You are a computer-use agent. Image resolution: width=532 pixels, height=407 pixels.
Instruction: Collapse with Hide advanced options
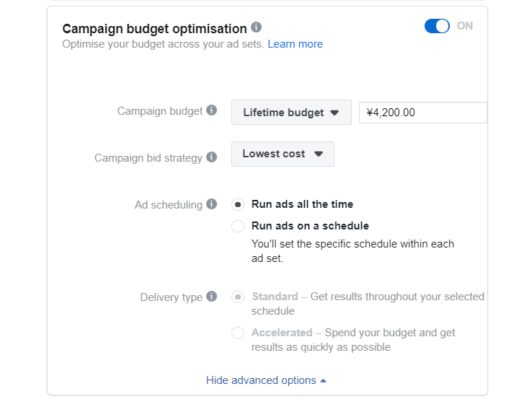point(266,380)
